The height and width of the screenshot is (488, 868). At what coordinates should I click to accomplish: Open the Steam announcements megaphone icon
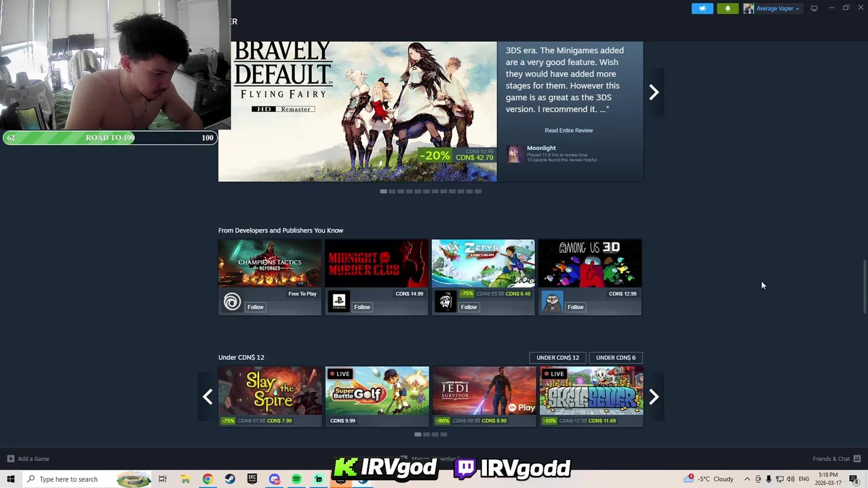click(703, 8)
